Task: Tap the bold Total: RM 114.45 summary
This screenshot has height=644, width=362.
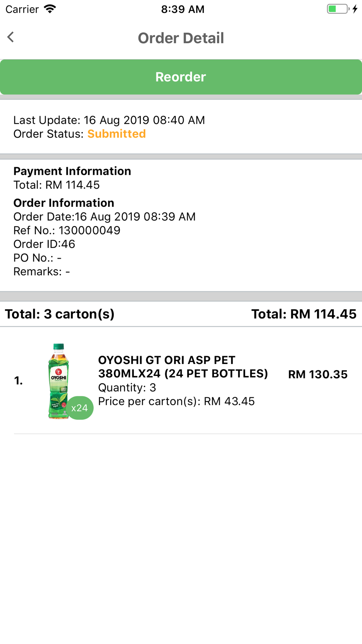Action: click(x=304, y=314)
